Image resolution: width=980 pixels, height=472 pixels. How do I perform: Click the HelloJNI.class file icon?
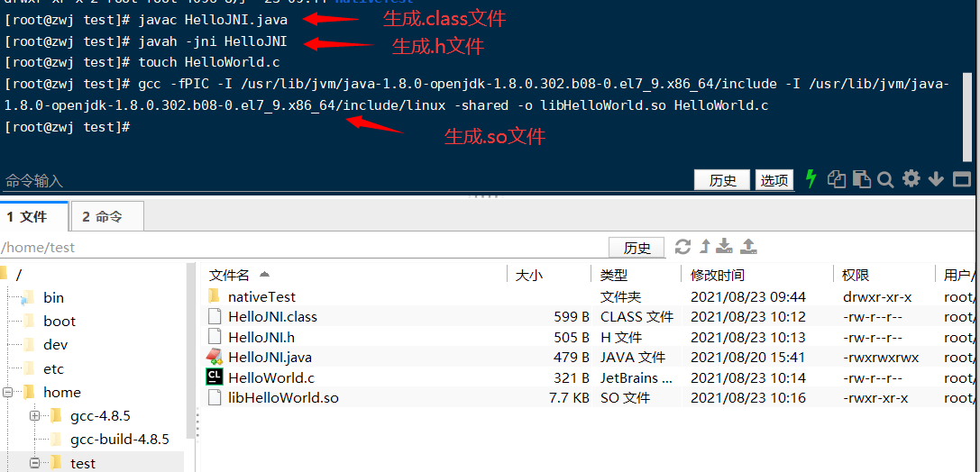[215, 316]
